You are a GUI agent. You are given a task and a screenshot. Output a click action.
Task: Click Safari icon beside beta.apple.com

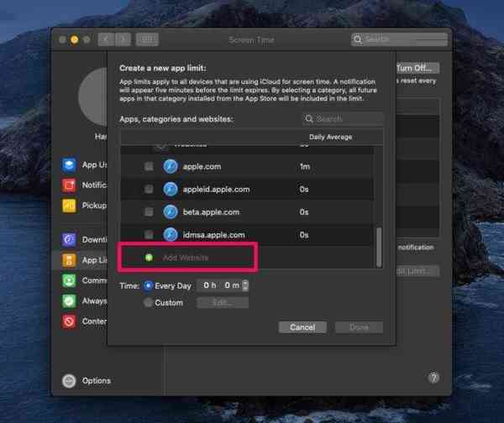click(171, 212)
